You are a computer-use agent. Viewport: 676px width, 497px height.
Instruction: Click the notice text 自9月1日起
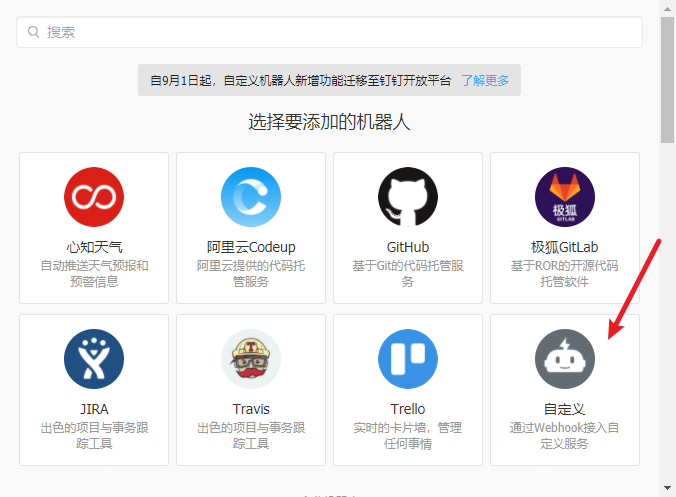[181, 80]
